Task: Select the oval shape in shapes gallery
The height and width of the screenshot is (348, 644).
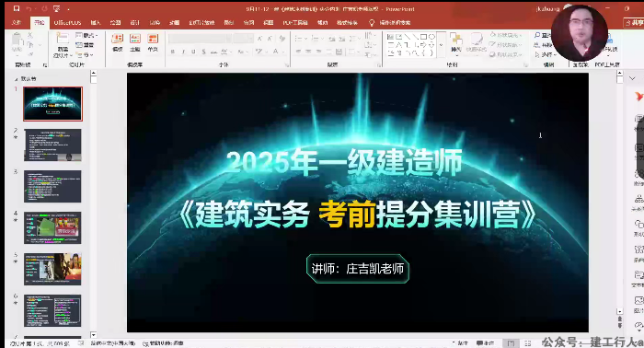Action: [x=431, y=37]
